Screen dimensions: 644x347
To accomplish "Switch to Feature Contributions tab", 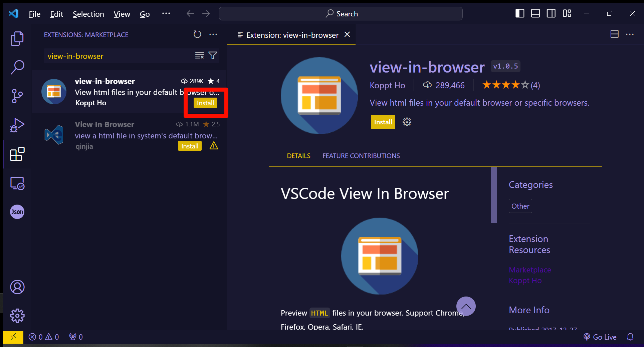I will [361, 156].
